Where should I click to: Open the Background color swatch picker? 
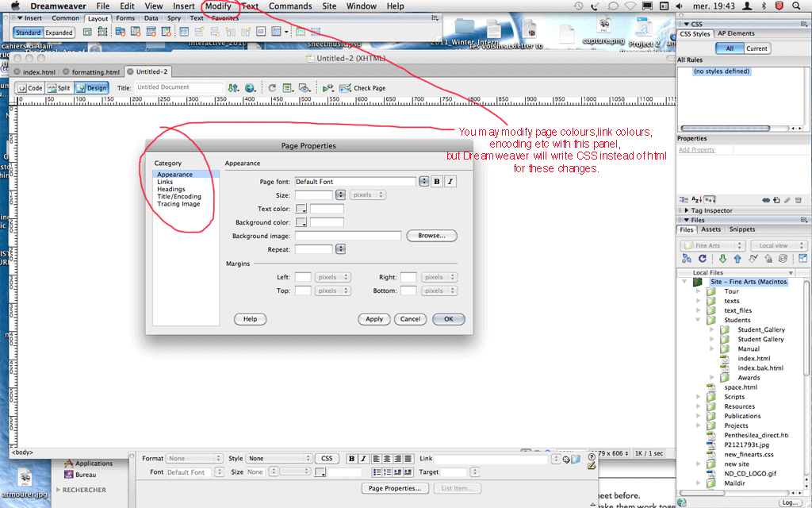(x=301, y=222)
